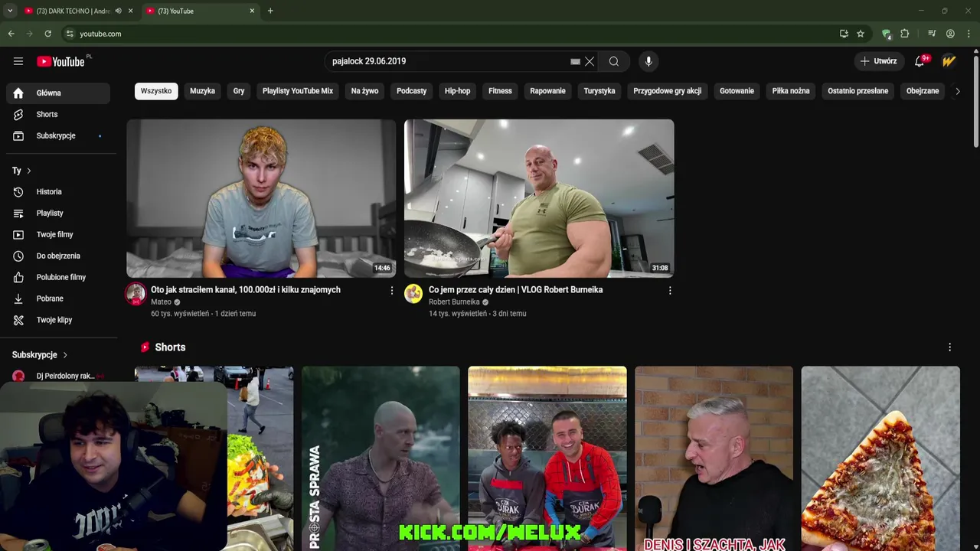The image size is (980, 551).
Task: Open the pizza slice short
Action: point(880,458)
